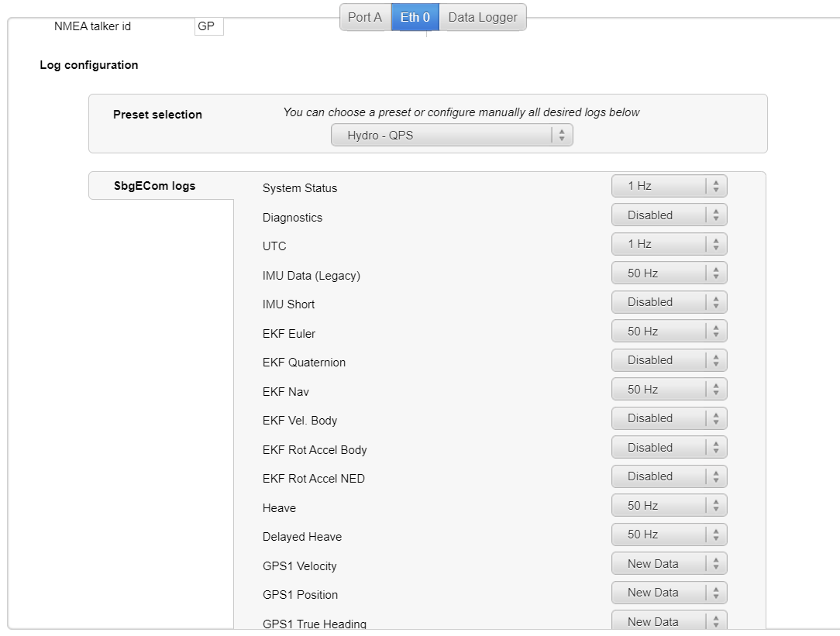Screen dimensions: 840x636
Task: Open EKF Rot Accel NED dropdown
Action: (x=669, y=476)
